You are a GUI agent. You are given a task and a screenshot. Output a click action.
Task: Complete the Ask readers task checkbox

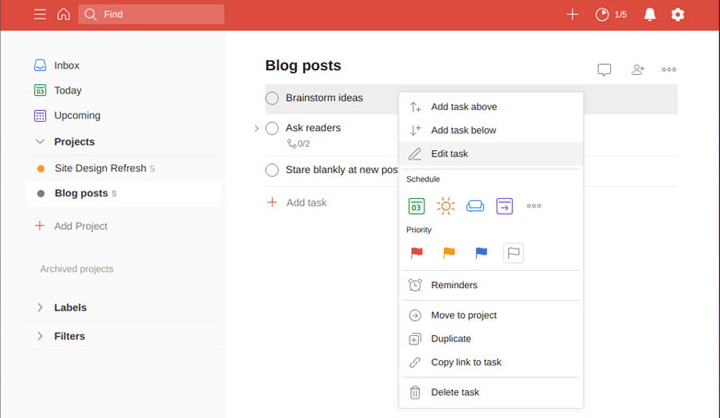[x=272, y=128]
